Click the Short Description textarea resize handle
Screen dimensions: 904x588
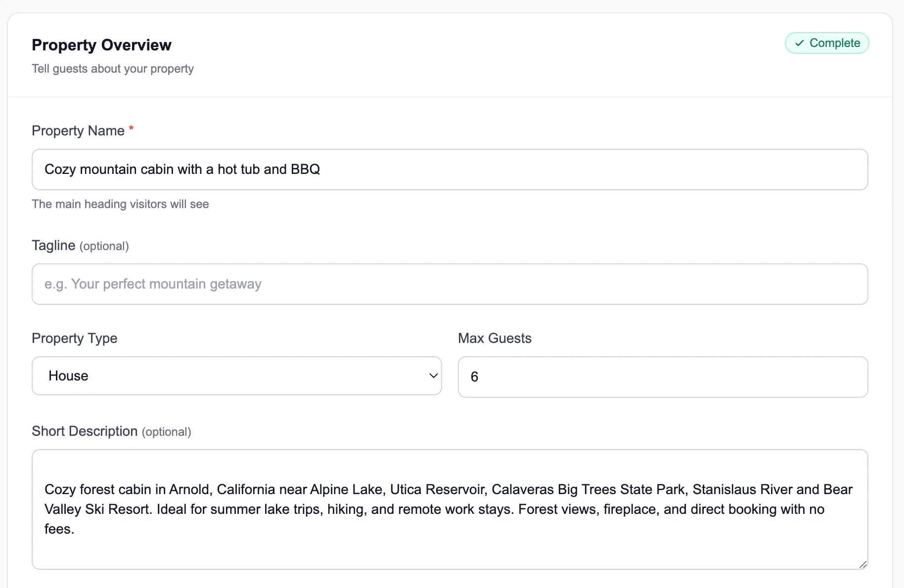(x=863, y=564)
